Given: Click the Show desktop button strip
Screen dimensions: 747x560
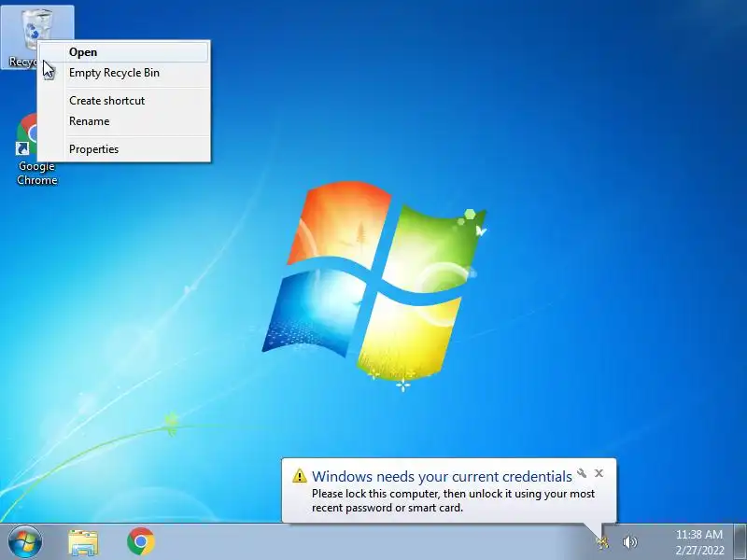Looking at the screenshot, I should [740, 541].
